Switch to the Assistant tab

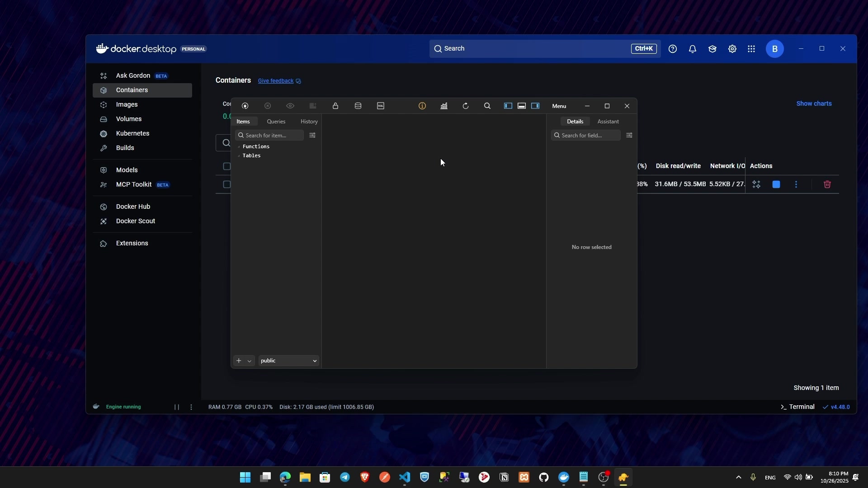point(608,122)
